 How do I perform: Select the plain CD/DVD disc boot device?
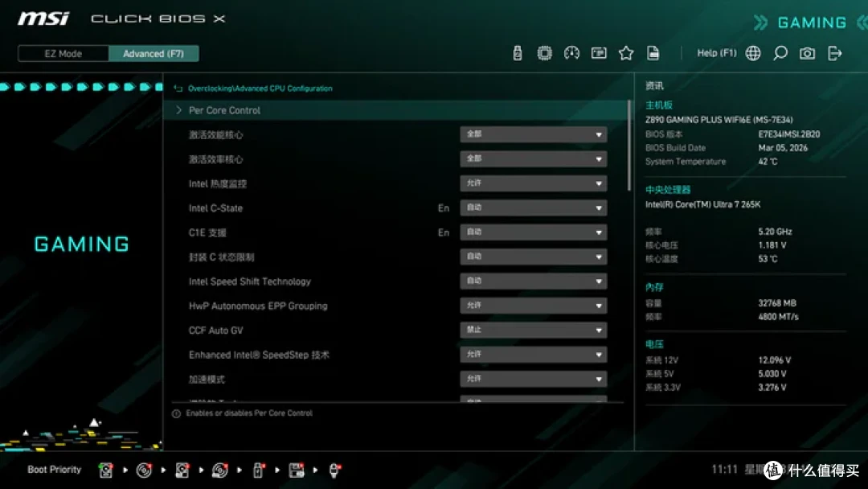pos(144,471)
